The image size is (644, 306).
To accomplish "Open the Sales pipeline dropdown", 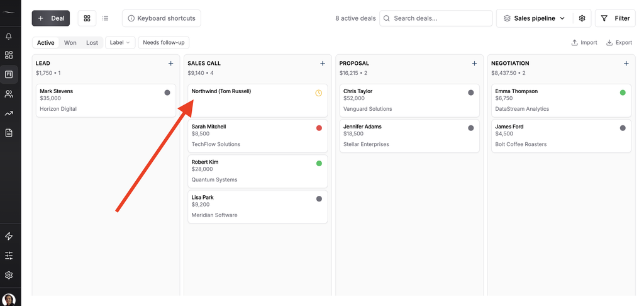I will click(535, 18).
